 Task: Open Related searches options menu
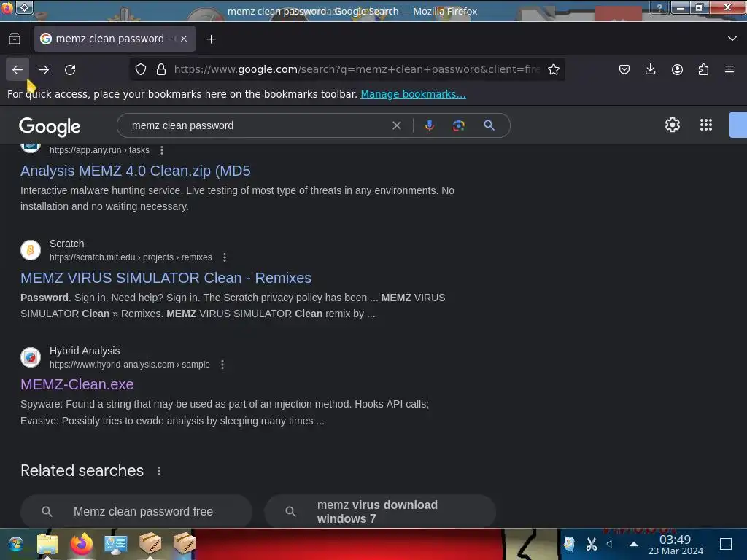coord(159,471)
